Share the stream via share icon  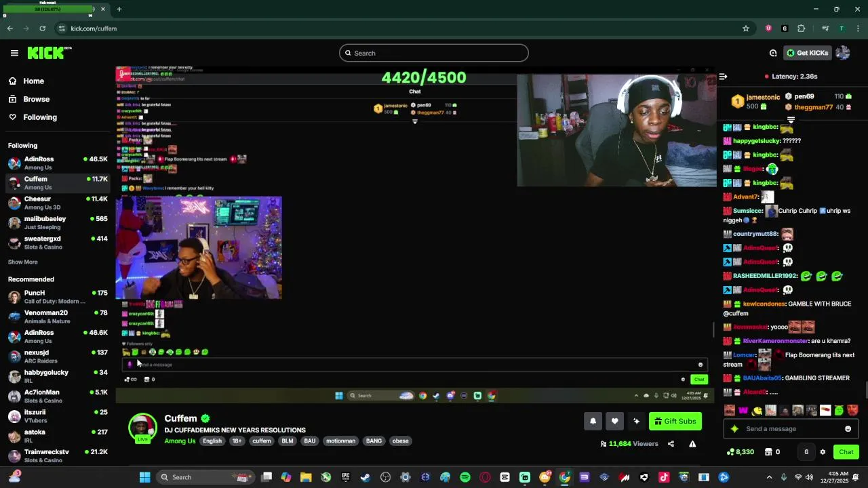coord(671,444)
